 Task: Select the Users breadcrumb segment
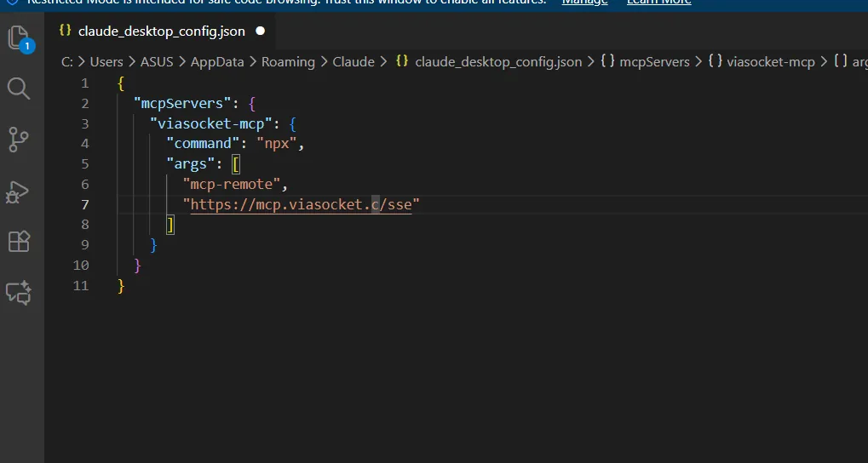(x=106, y=62)
